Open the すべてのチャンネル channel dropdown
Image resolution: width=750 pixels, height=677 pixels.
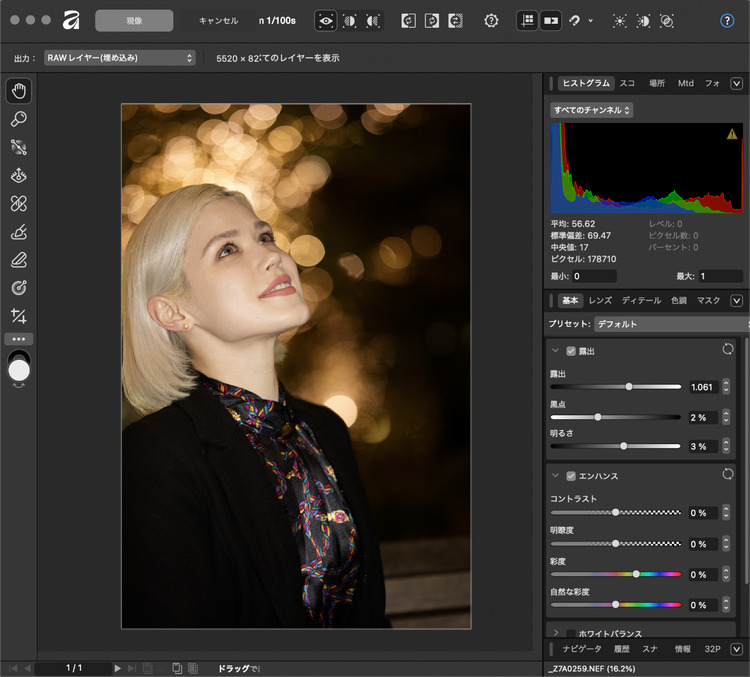591,110
